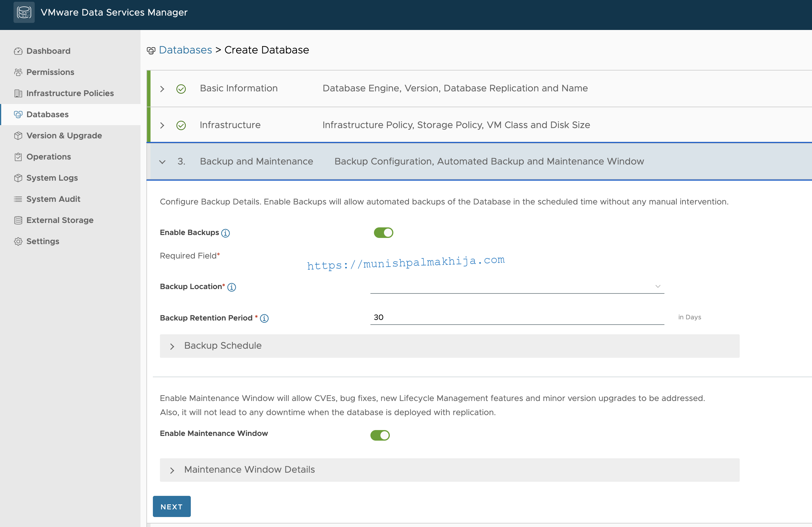Click the Basic Information step title
The height and width of the screenshot is (527, 812).
point(239,88)
